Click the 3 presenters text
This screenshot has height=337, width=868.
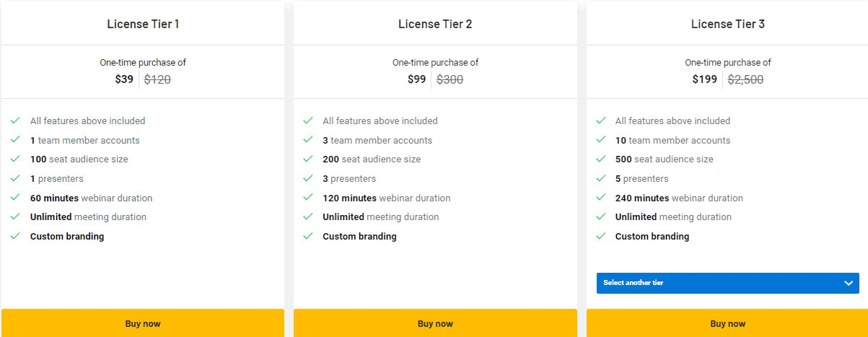(x=349, y=178)
